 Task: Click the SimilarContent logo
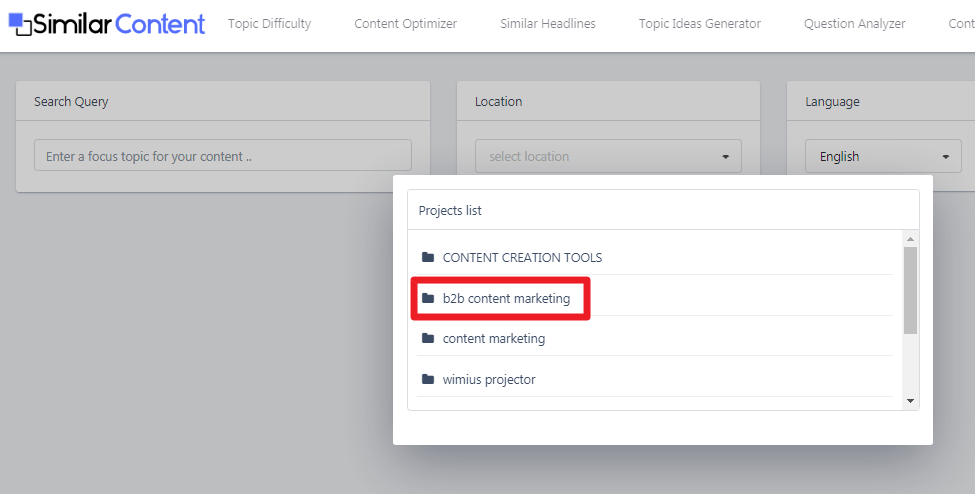click(x=107, y=24)
